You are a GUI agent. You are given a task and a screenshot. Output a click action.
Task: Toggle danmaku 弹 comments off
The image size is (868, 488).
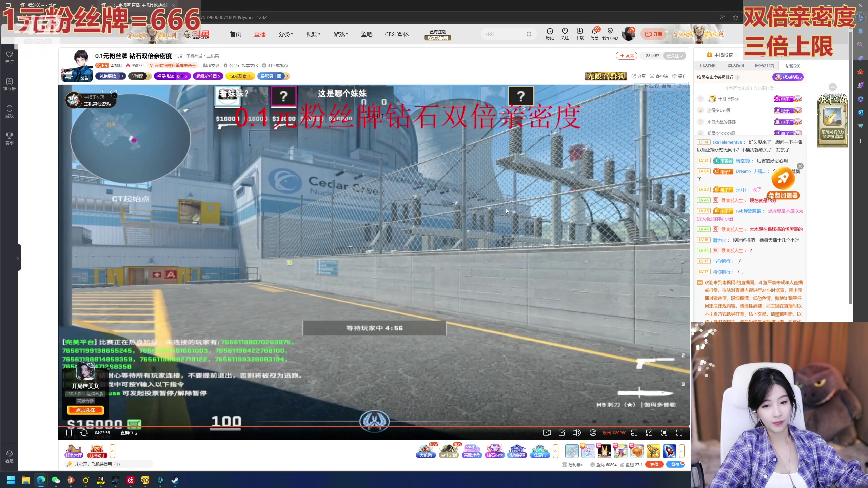coord(593,432)
